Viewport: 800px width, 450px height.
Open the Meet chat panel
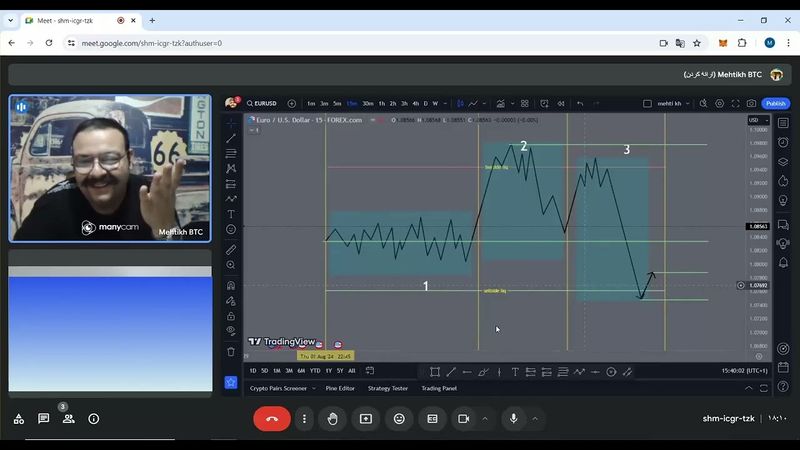44,419
